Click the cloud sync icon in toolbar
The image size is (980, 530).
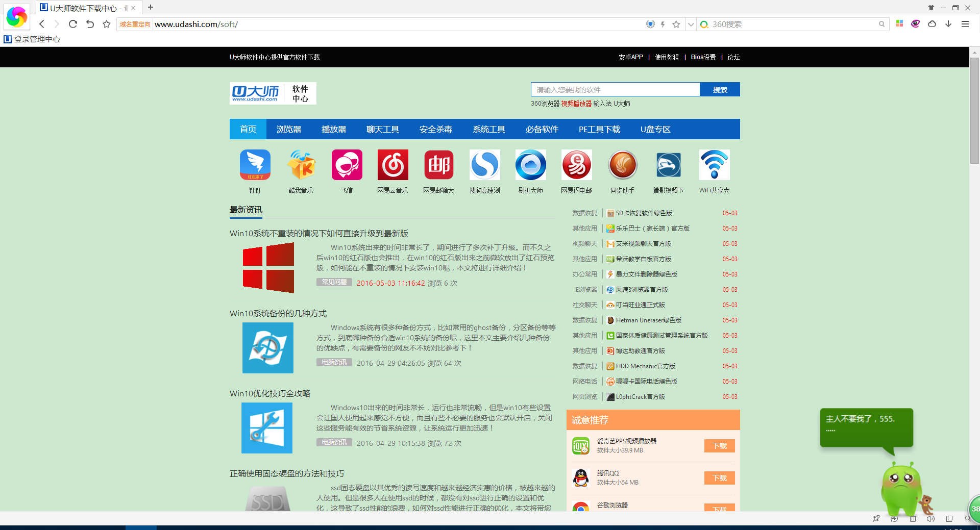pos(932,24)
